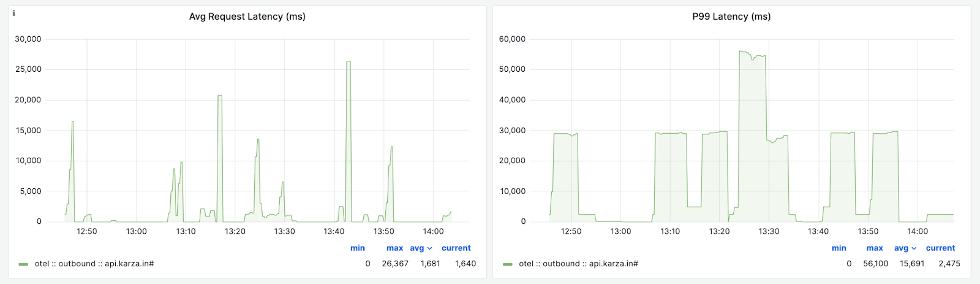The height and width of the screenshot is (284, 980).
Task: Sort by avg column in P99 Latency legend
Action: point(900,248)
